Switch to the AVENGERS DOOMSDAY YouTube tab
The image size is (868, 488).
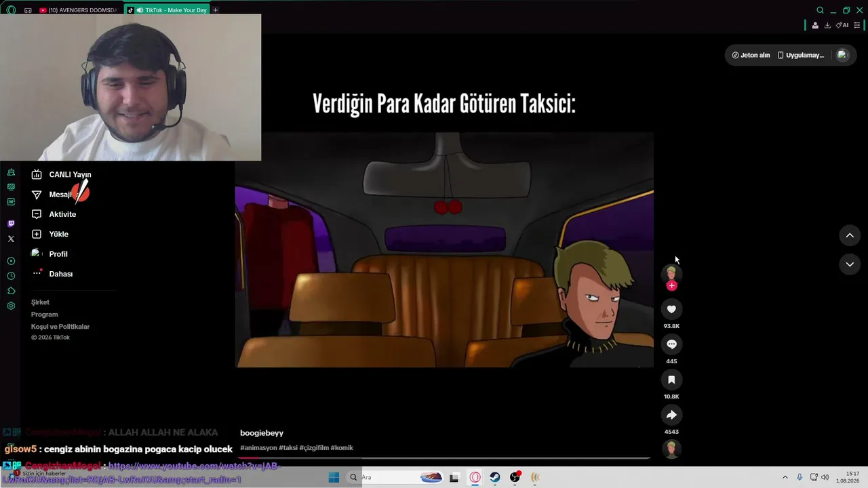click(x=78, y=10)
